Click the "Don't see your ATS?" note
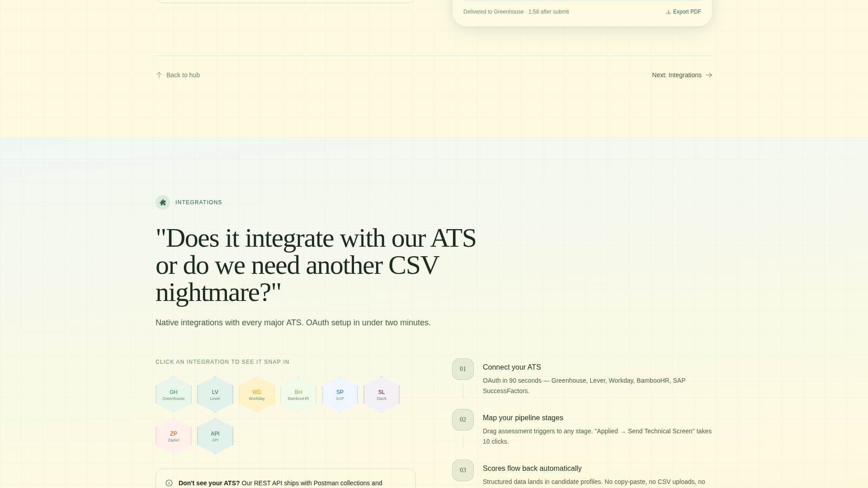The height and width of the screenshot is (488, 868). coord(286,479)
